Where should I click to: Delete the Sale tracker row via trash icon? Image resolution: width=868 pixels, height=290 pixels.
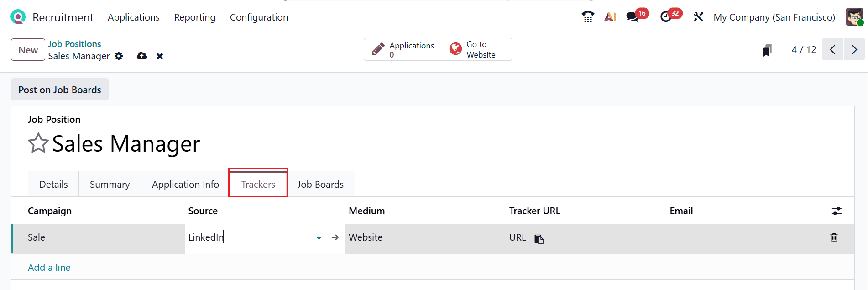coord(834,237)
